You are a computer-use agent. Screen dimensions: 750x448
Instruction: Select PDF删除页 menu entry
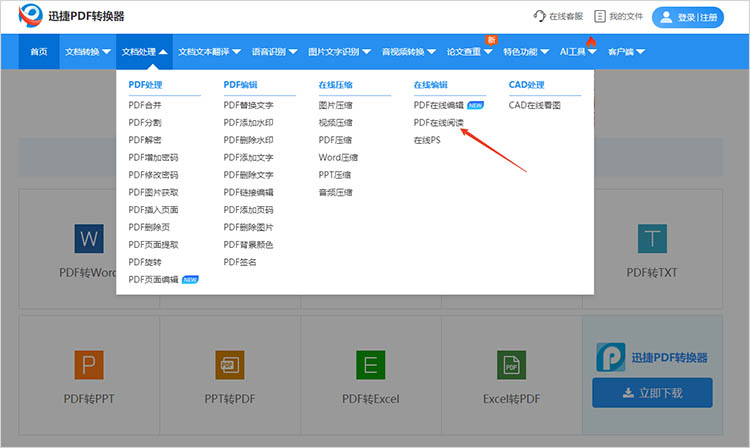click(x=149, y=227)
